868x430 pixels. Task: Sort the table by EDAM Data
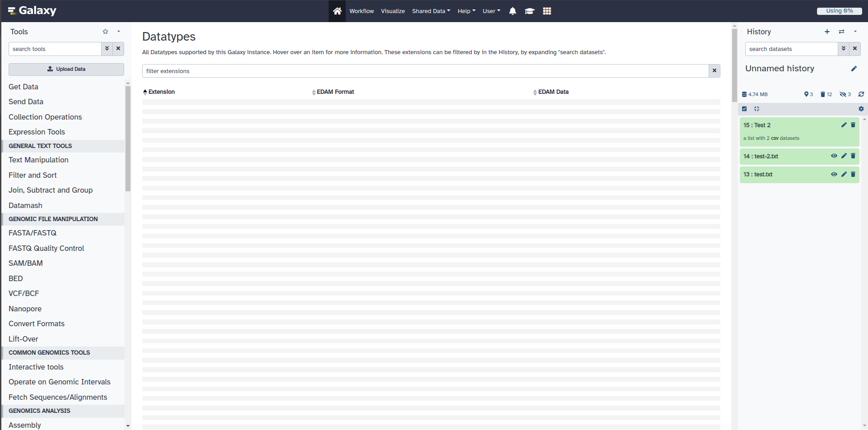tap(551, 92)
